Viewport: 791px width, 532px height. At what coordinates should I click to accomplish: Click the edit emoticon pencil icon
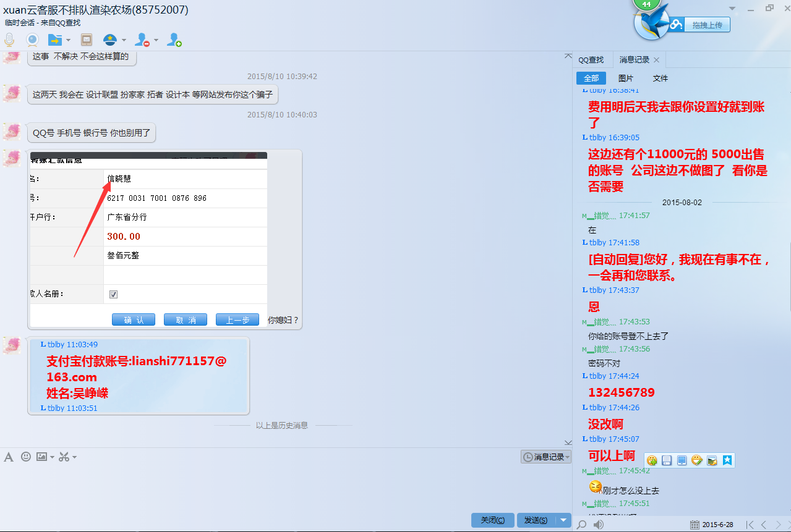click(697, 460)
